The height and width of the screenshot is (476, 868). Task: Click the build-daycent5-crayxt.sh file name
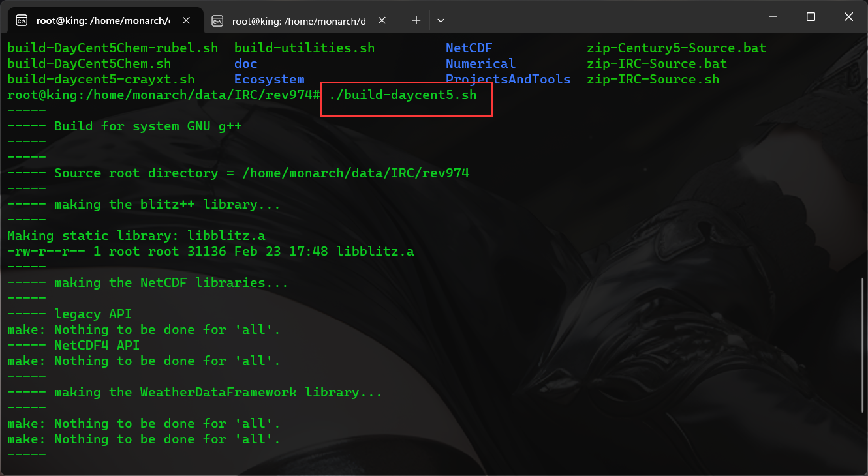pyautogui.click(x=101, y=80)
